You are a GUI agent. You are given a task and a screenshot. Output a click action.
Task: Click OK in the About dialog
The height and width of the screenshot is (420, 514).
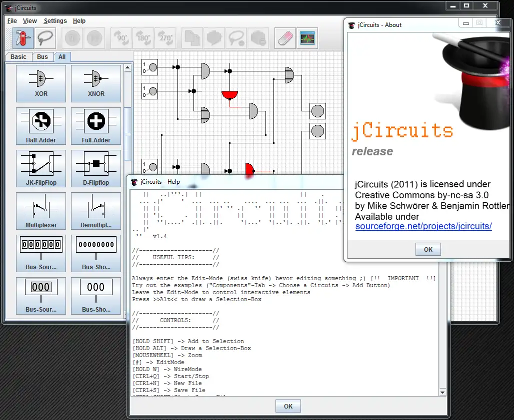coord(428,249)
